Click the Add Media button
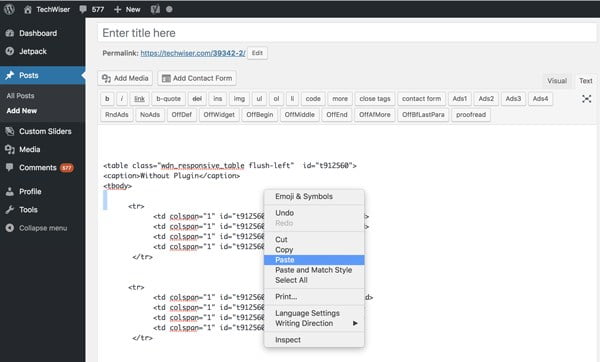The image size is (600, 362). point(125,78)
